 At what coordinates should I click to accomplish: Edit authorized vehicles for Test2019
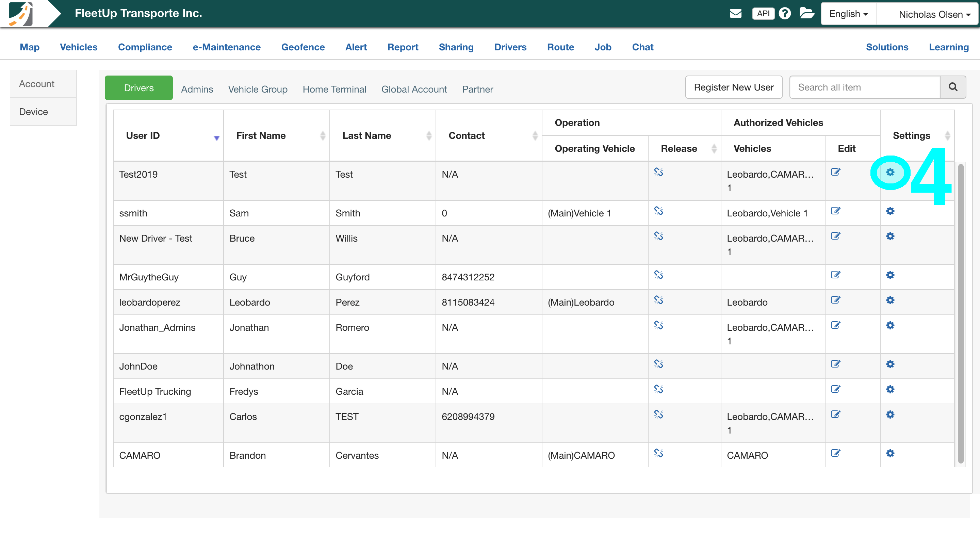(835, 172)
